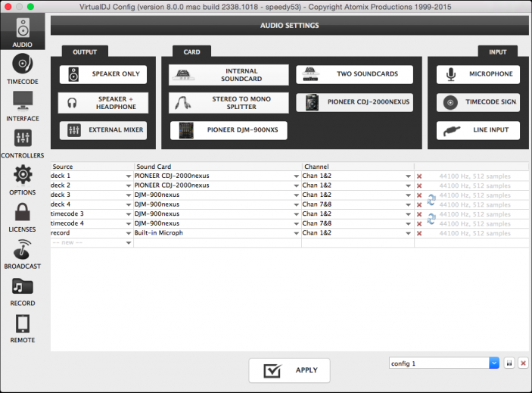This screenshot has height=393, width=532.
Task: Open deck 4 sound card dropdown
Action: coord(296,204)
